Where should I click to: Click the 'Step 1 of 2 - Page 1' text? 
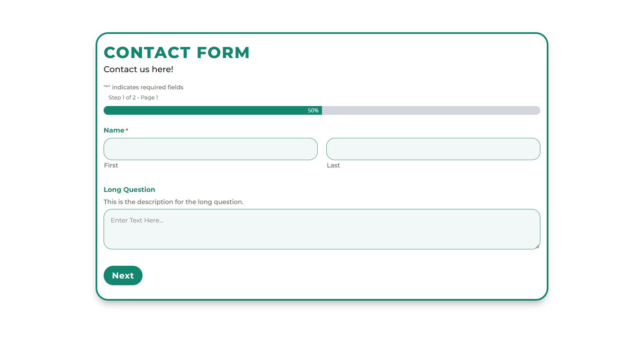click(133, 97)
